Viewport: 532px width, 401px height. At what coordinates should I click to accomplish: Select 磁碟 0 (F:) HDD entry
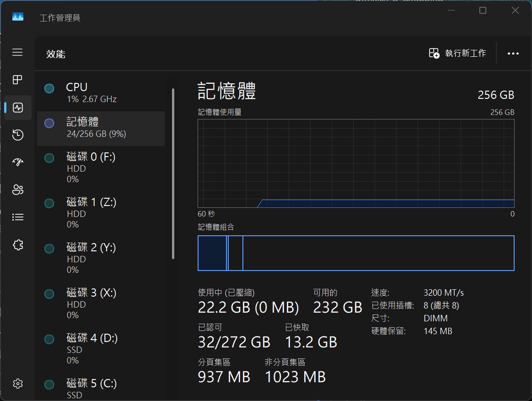click(x=101, y=168)
